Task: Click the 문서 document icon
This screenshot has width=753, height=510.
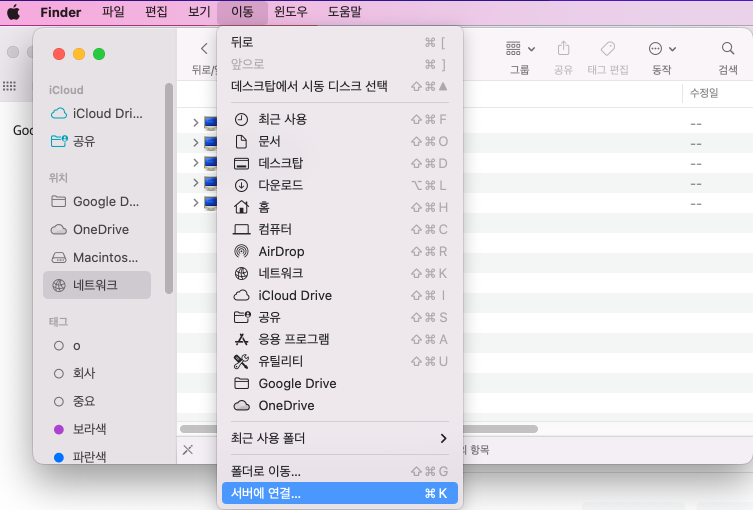Action: [x=241, y=141]
